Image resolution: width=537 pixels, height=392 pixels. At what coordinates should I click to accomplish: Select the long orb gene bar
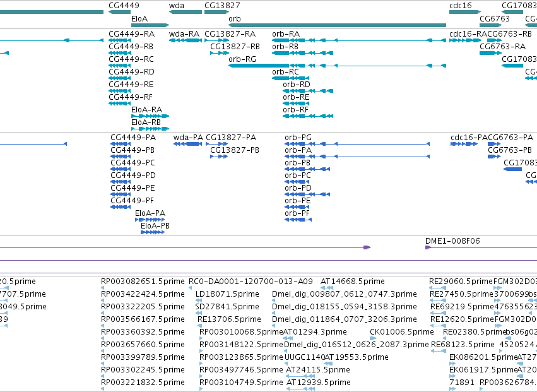pos(338,25)
